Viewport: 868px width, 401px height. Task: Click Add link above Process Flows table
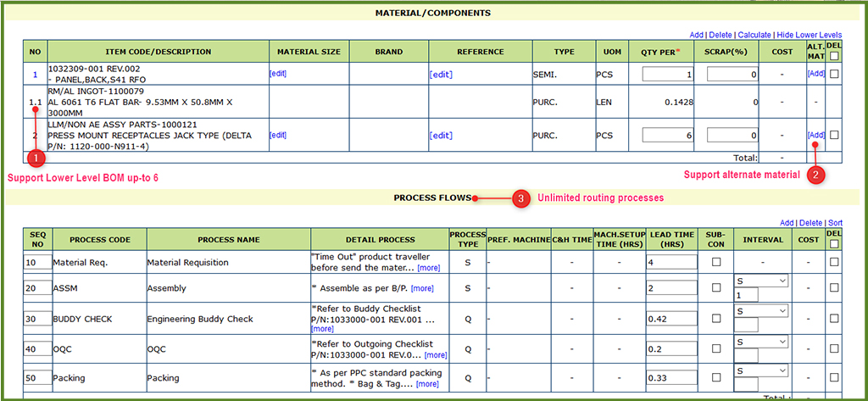[787, 223]
